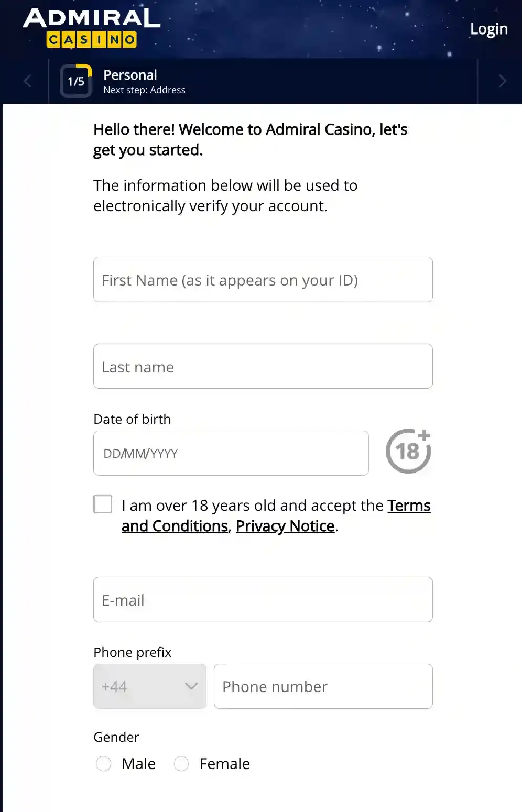Click into the Last name field
The image size is (522, 812).
coord(263,367)
